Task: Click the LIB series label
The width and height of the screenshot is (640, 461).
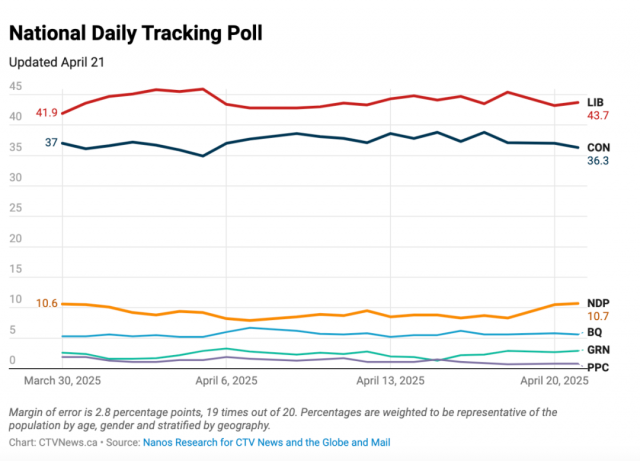Action: click(x=596, y=102)
